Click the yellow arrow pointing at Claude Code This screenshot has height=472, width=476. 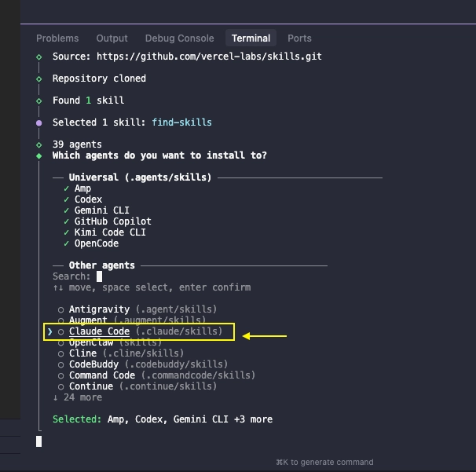(265, 336)
